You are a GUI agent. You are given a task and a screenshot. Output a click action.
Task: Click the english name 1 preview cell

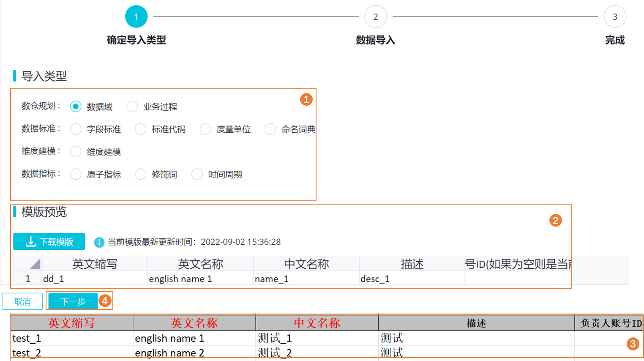(201, 279)
